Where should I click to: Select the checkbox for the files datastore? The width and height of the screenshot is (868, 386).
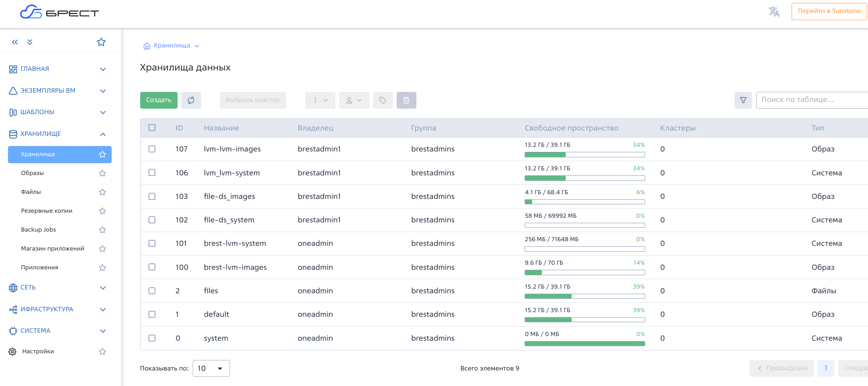click(x=152, y=291)
